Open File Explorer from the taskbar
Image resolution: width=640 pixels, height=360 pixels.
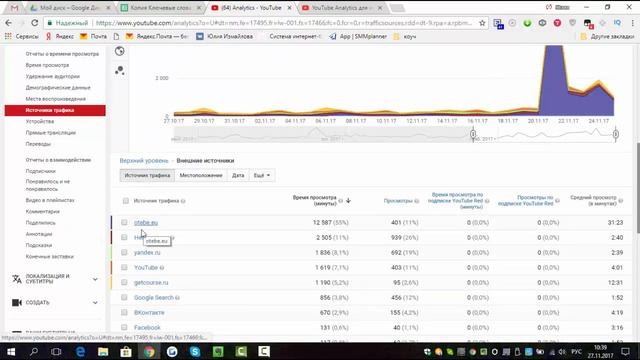(x=103, y=351)
